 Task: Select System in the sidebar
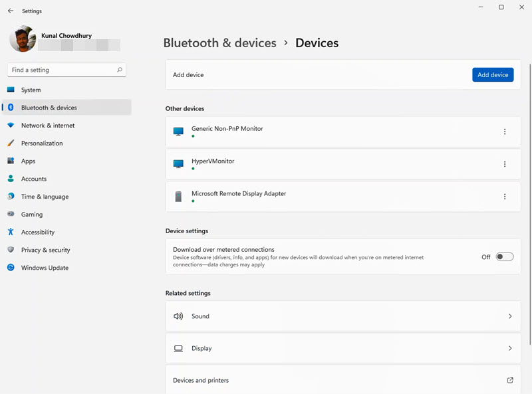point(66,90)
